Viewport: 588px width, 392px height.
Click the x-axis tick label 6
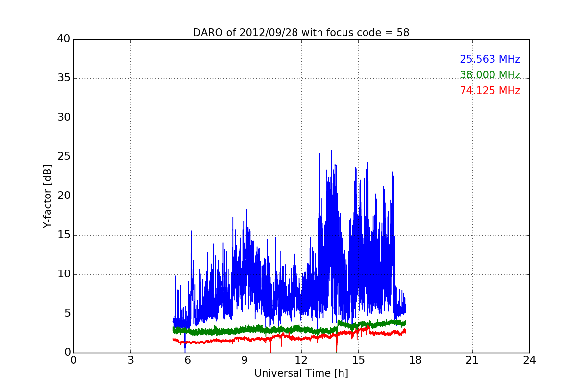187,360
